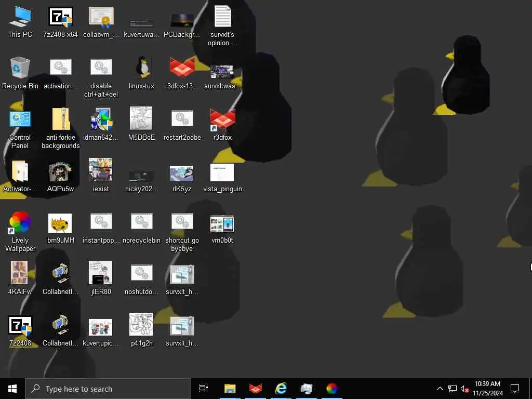
Task: Open the taskbar app next to Internet Explorer
Action: coord(307,389)
